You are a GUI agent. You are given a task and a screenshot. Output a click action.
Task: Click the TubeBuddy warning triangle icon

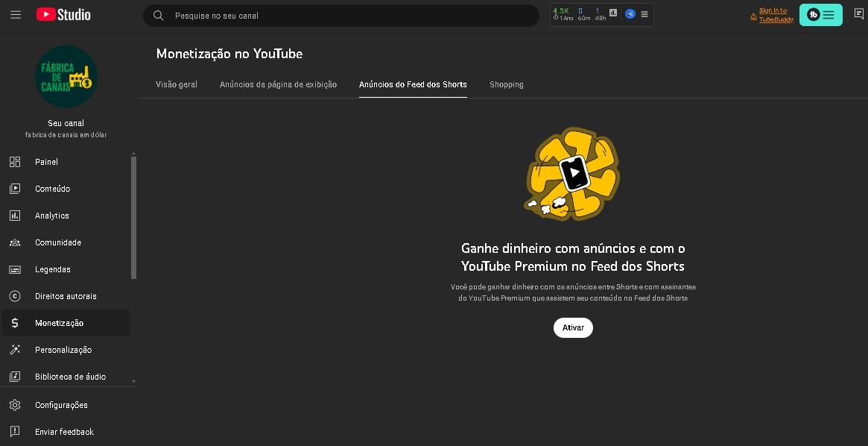point(753,17)
